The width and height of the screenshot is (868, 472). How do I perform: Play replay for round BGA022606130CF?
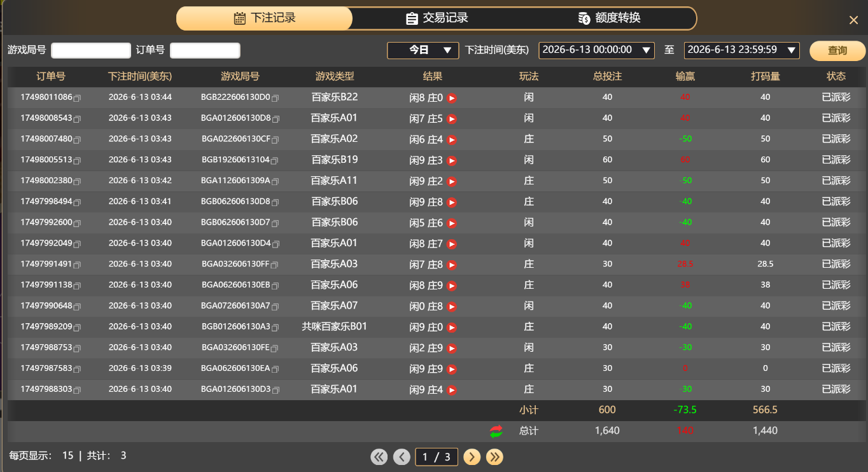click(452, 140)
